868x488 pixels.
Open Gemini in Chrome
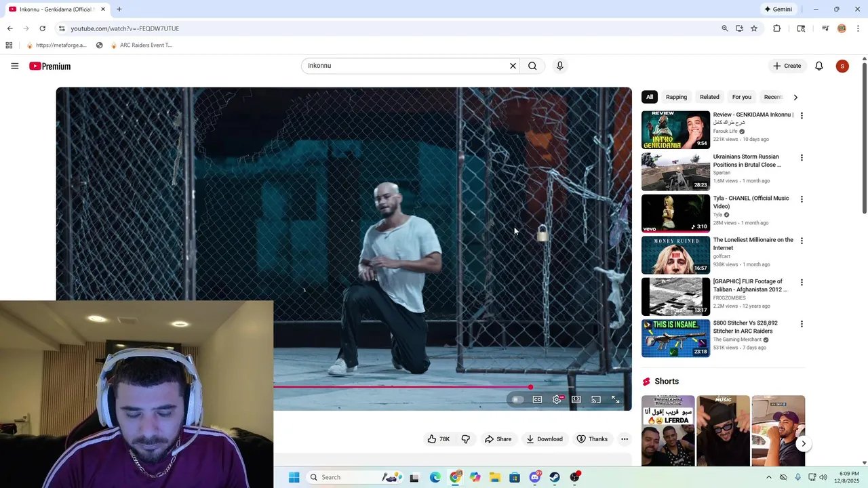778,9
